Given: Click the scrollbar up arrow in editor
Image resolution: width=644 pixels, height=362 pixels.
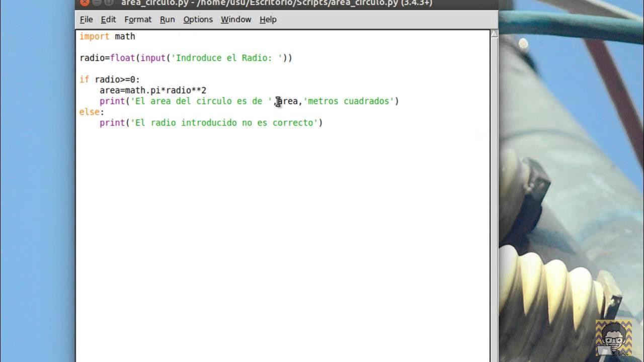Looking at the screenshot, I should (494, 34).
